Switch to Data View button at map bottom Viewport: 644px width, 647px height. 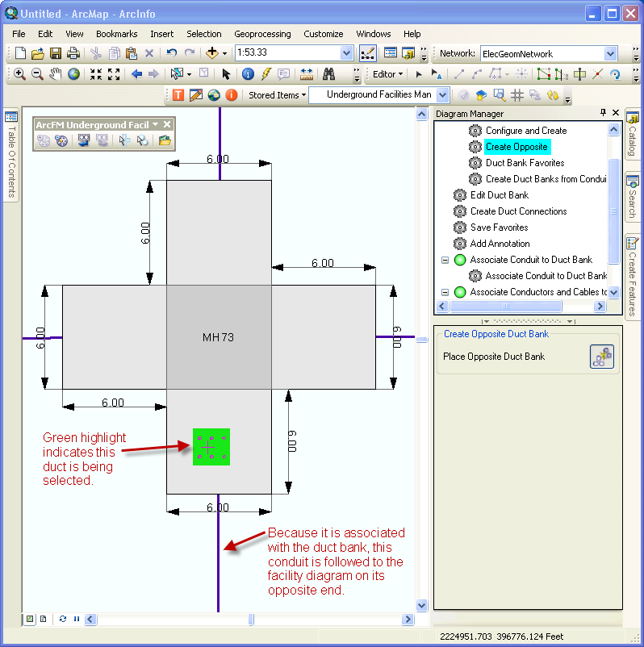click(30, 619)
